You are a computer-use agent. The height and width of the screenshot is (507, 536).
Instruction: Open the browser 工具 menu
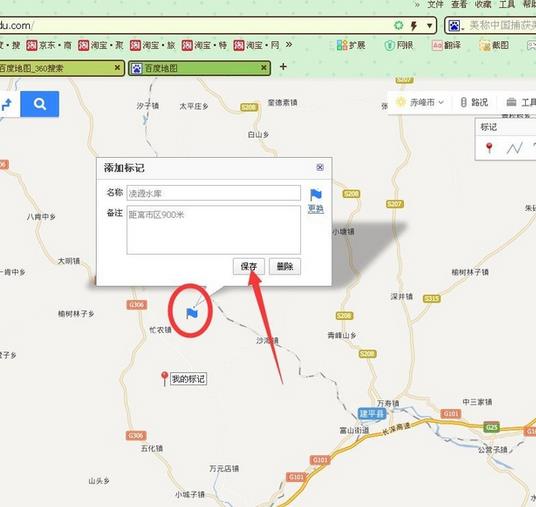pyautogui.click(x=507, y=4)
